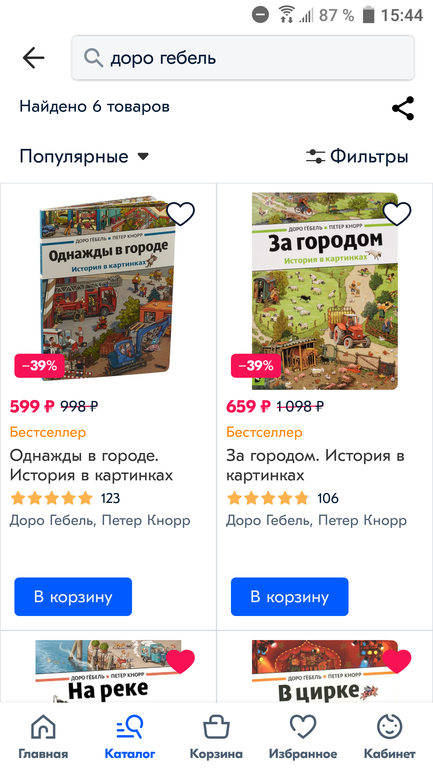Screen dimensions: 433x770
Task: Open the Главная home tab
Action: tap(43, 736)
